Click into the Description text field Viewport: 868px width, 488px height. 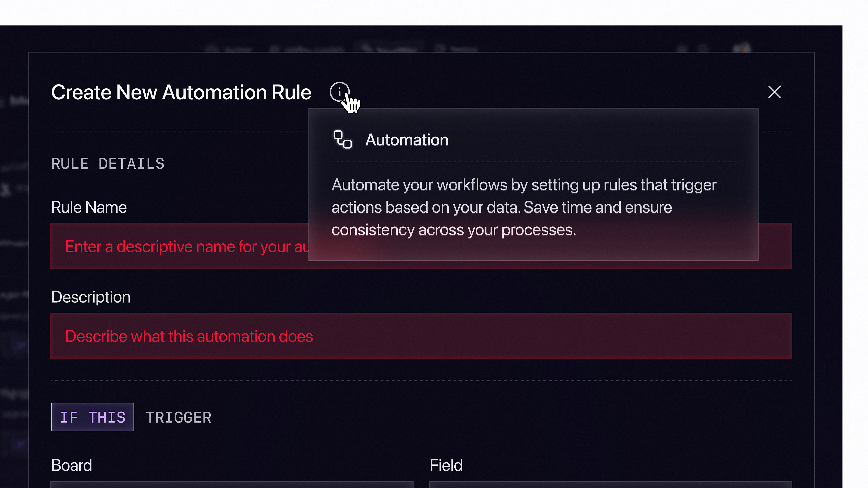click(x=421, y=336)
